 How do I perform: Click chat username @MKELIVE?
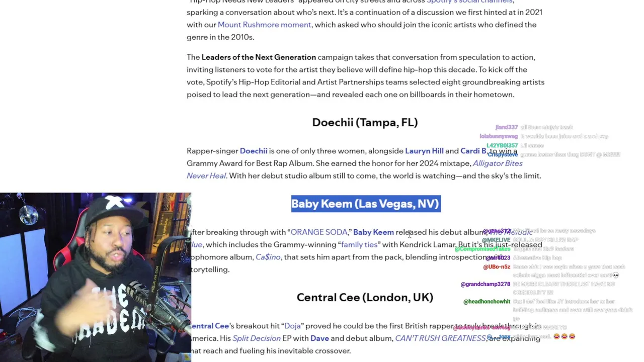coord(496,240)
